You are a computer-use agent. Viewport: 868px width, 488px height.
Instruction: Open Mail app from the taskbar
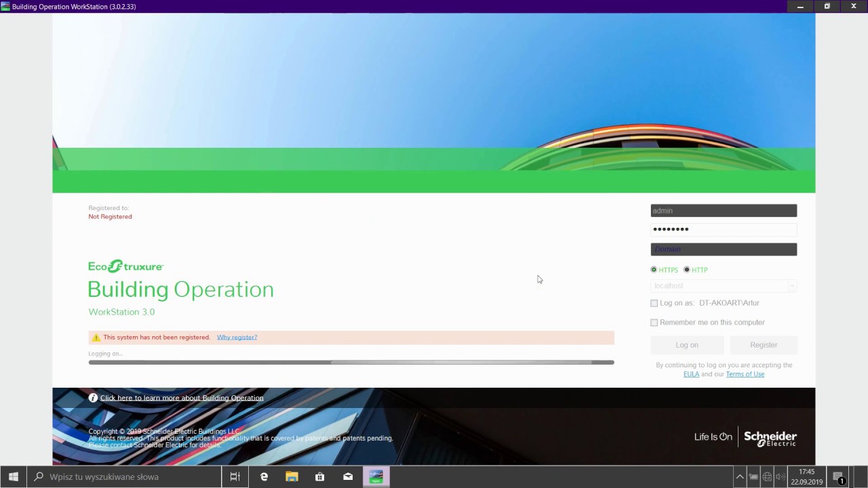pos(348,477)
